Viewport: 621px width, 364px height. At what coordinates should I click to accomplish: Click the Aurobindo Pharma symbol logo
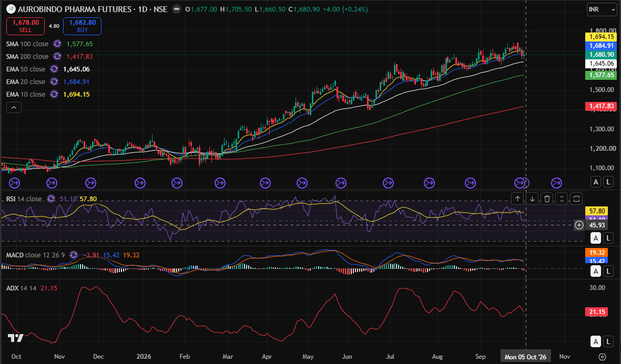pos(11,9)
